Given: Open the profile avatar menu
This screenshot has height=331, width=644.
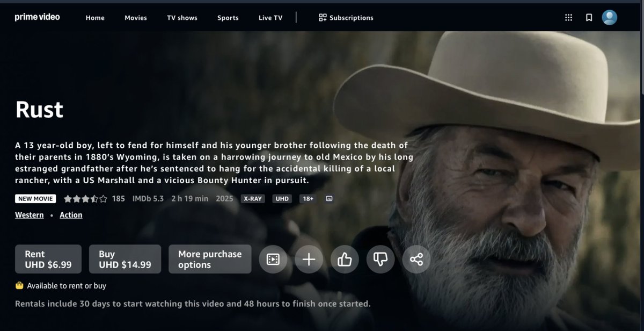Looking at the screenshot, I should tap(609, 17).
